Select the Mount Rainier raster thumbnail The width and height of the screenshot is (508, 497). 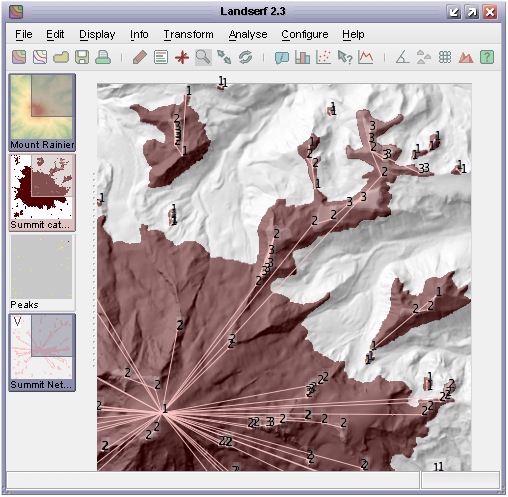42,112
